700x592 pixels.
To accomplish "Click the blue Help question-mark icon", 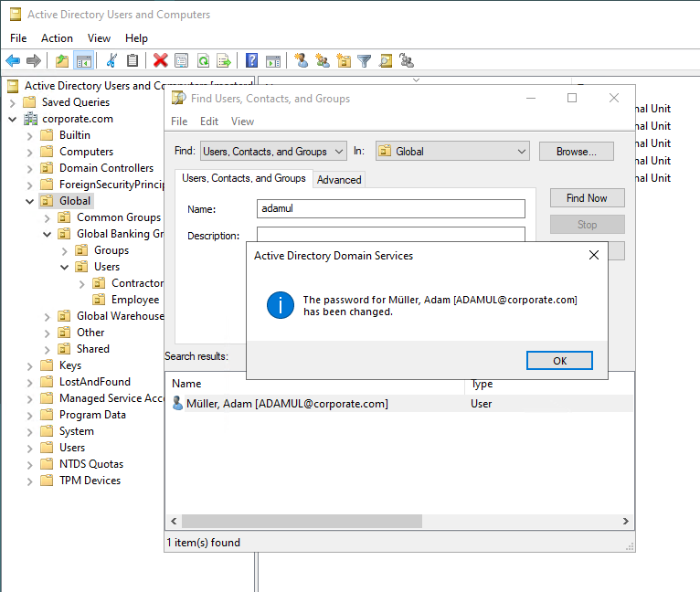I will [x=252, y=60].
